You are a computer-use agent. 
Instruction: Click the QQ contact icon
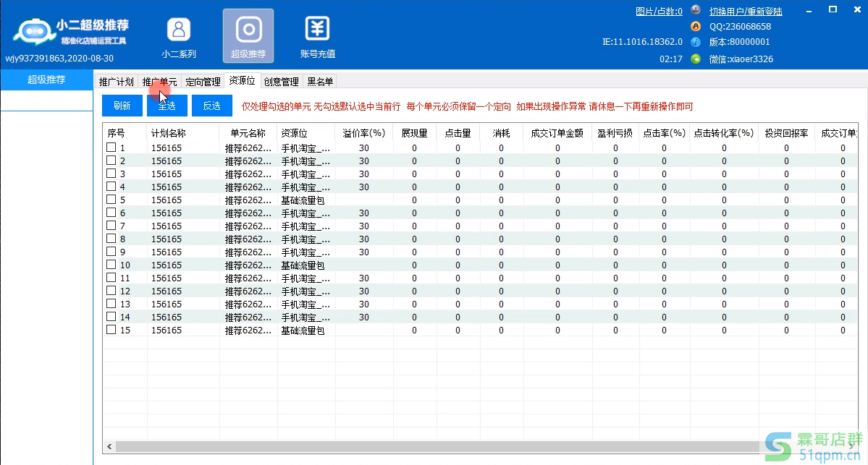point(696,27)
